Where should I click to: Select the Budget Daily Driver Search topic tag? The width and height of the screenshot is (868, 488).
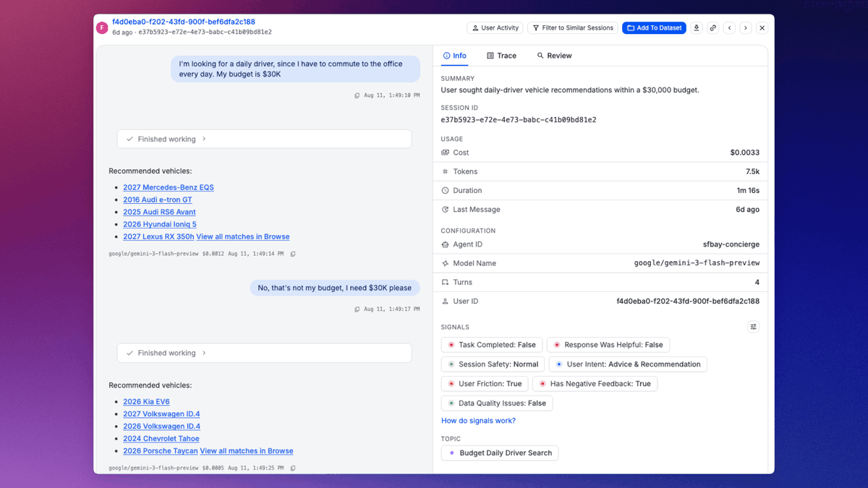(500, 453)
